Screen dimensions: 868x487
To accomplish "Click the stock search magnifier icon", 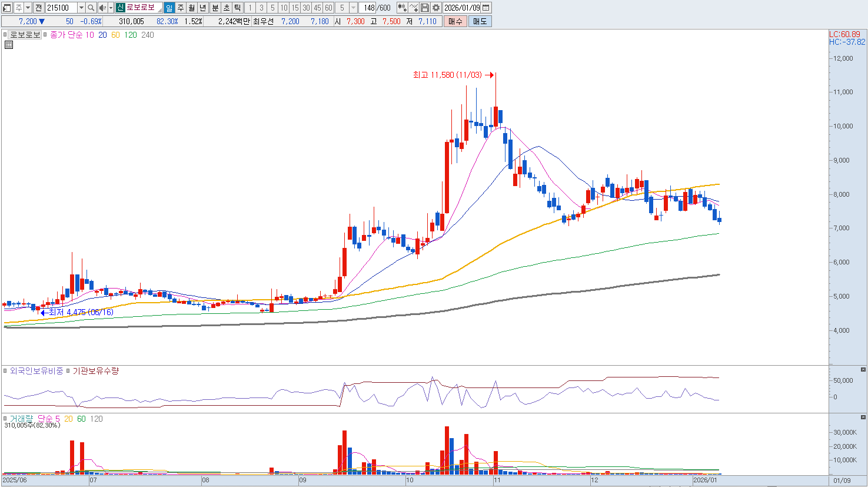I will coord(91,8).
